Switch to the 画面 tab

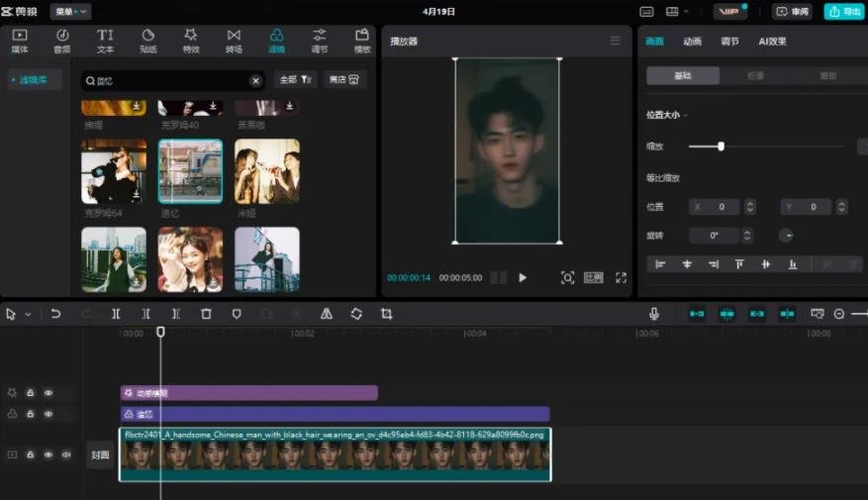click(x=655, y=42)
